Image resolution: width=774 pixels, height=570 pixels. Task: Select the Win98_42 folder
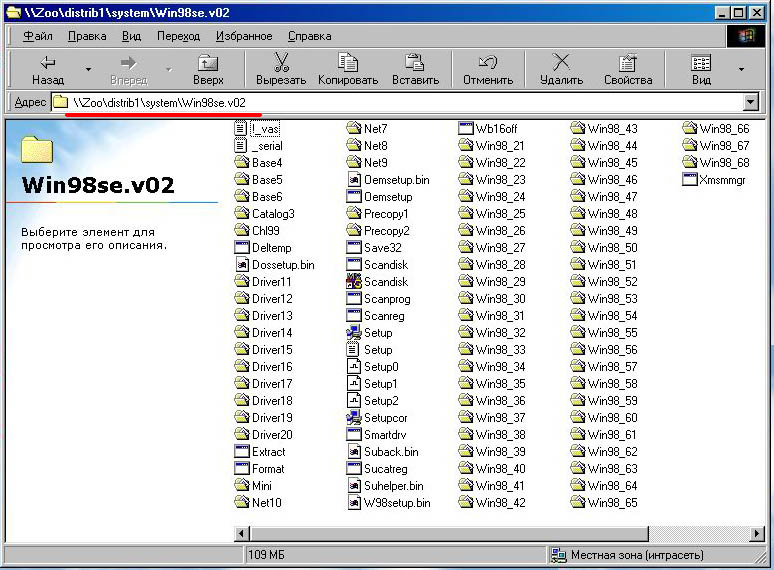(x=492, y=503)
